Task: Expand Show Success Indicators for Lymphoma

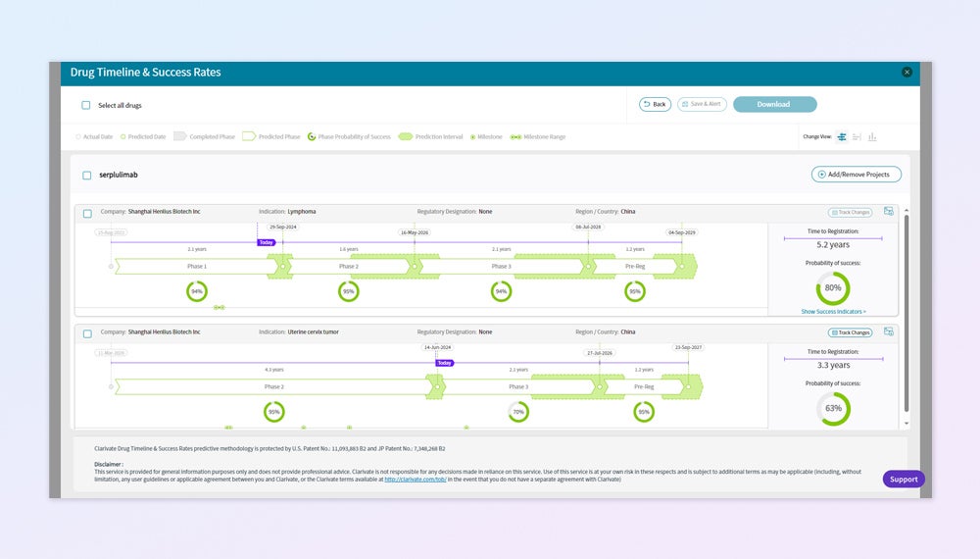Action: coord(833,311)
